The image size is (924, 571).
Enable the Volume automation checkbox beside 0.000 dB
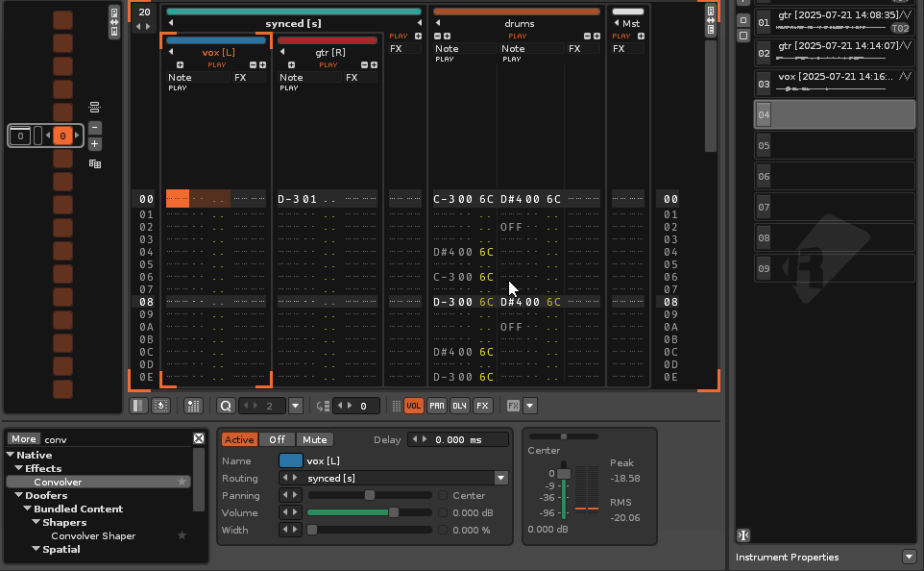443,512
